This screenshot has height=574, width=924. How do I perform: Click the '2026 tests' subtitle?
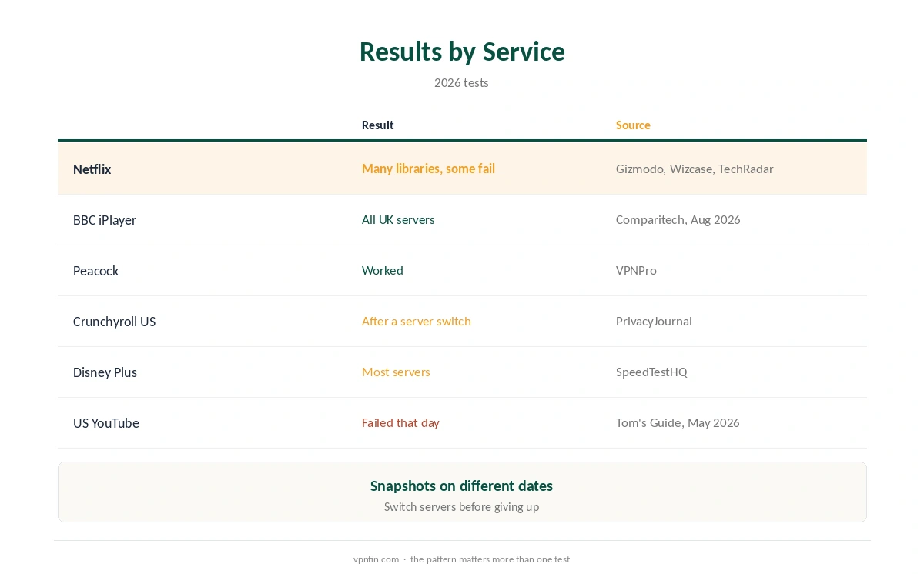(461, 82)
